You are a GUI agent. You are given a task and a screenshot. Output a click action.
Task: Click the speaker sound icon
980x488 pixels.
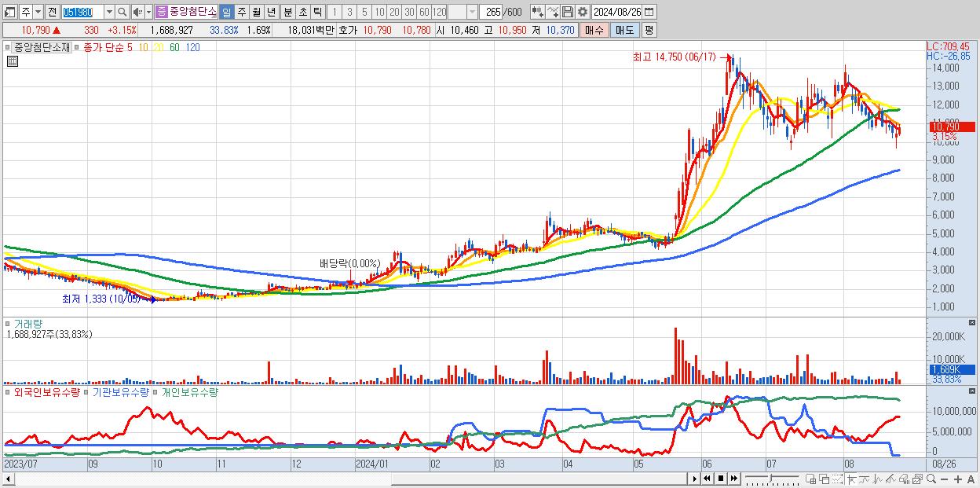[138, 12]
